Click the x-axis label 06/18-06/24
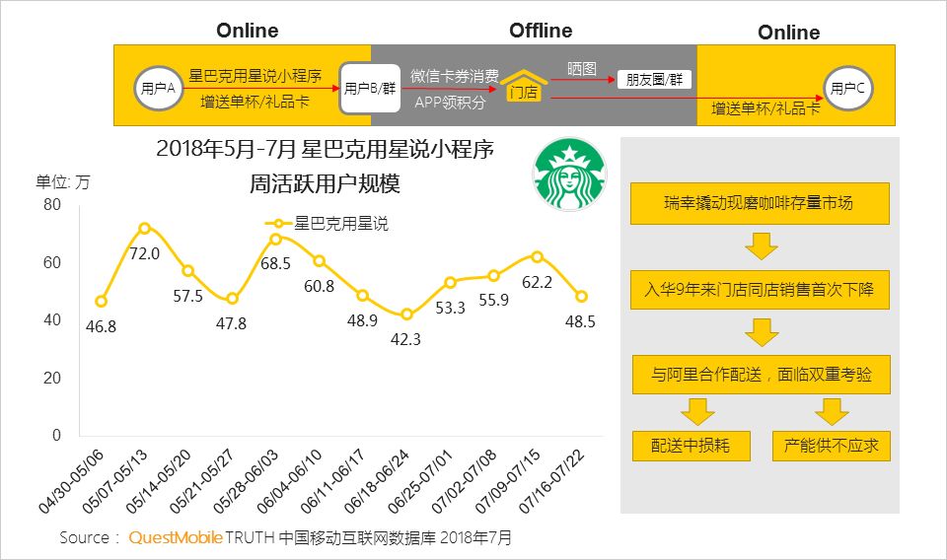Image resolution: width=947 pixels, height=560 pixels. pos(377,481)
